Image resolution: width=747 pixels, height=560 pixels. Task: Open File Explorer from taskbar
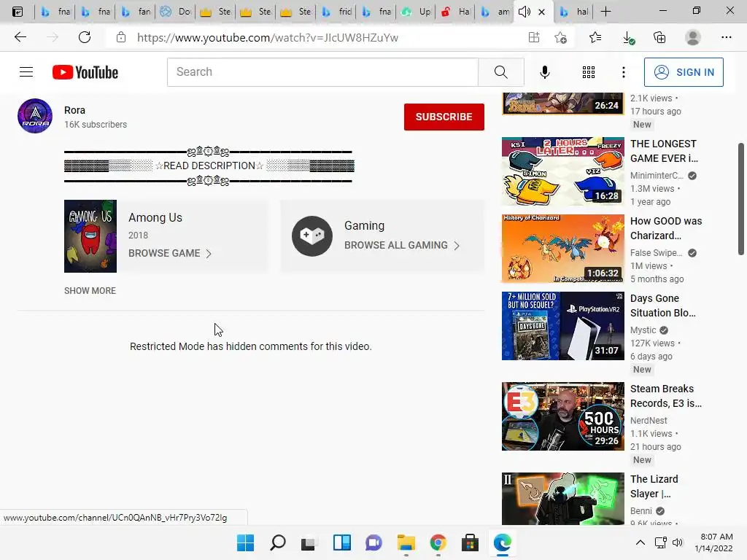click(x=406, y=542)
